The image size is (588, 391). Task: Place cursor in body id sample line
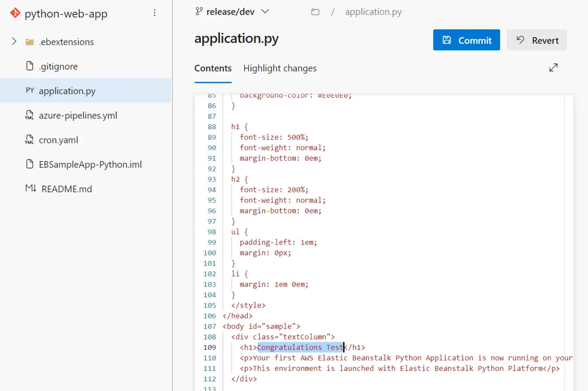click(x=261, y=326)
